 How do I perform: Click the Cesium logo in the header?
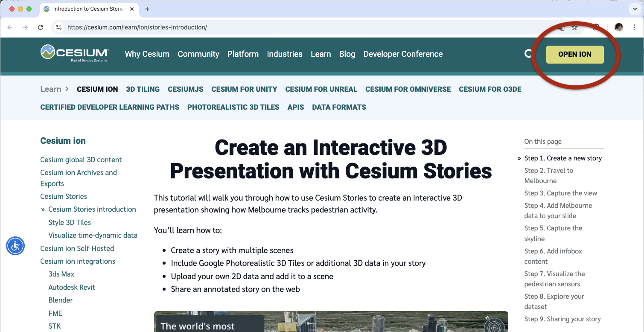pyautogui.click(x=74, y=54)
